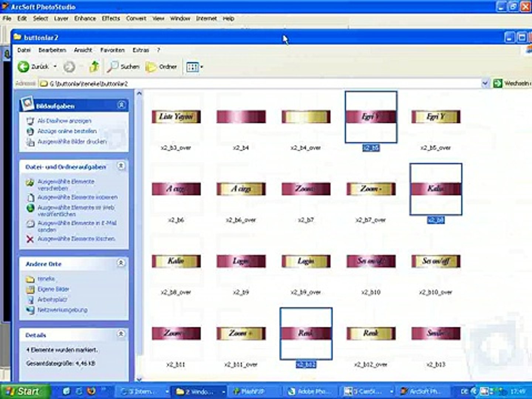Select thumbnail x2_b6_over
532x399 pixels.
point(241,189)
